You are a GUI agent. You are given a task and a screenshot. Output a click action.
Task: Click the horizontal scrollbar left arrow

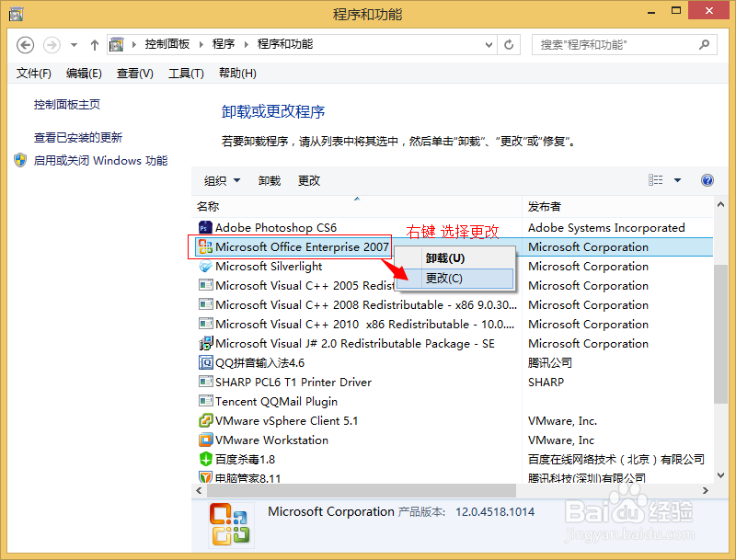[x=199, y=491]
